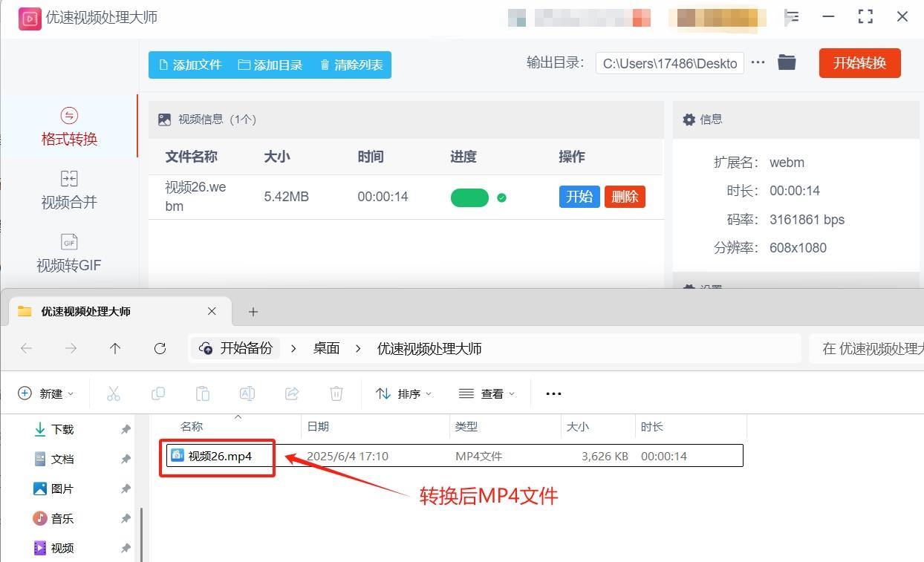The height and width of the screenshot is (562, 924).
Task: Open the 视频转GIF conversion tool
Action: [x=69, y=252]
